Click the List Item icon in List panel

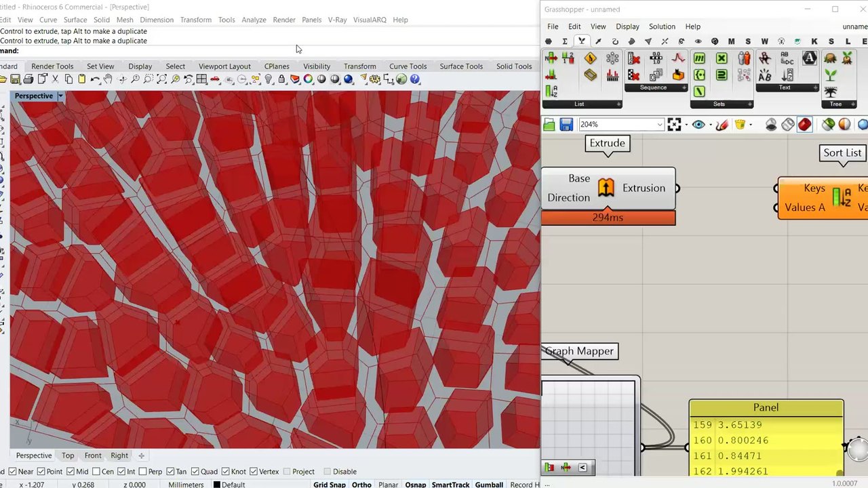tap(551, 58)
